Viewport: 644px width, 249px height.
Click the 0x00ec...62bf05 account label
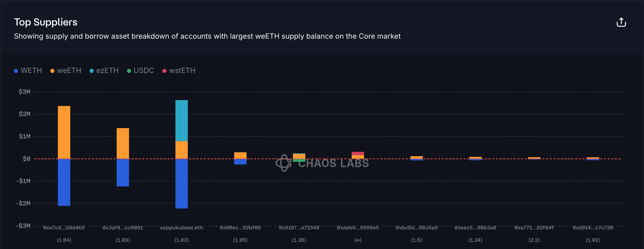(240, 228)
